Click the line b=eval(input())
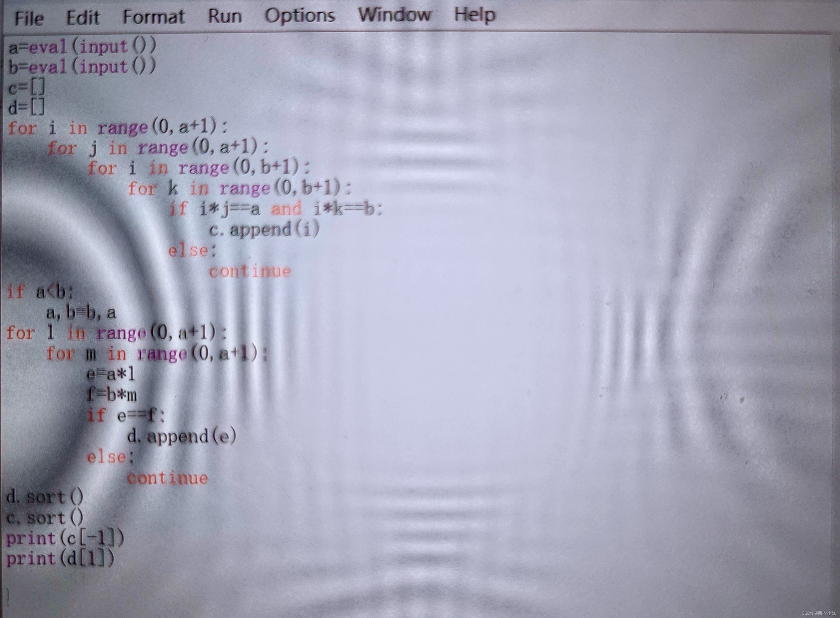Viewport: 840px width, 618px height. pos(82,67)
